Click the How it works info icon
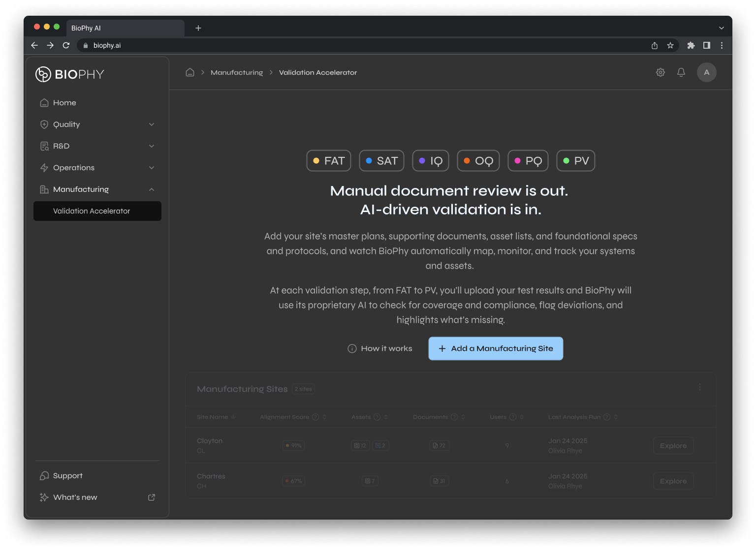756x551 pixels. click(351, 348)
